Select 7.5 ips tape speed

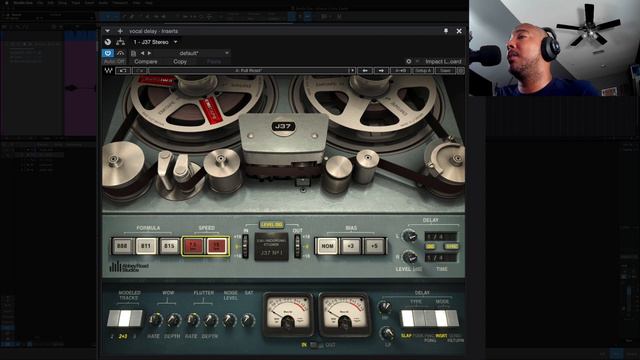click(x=193, y=246)
